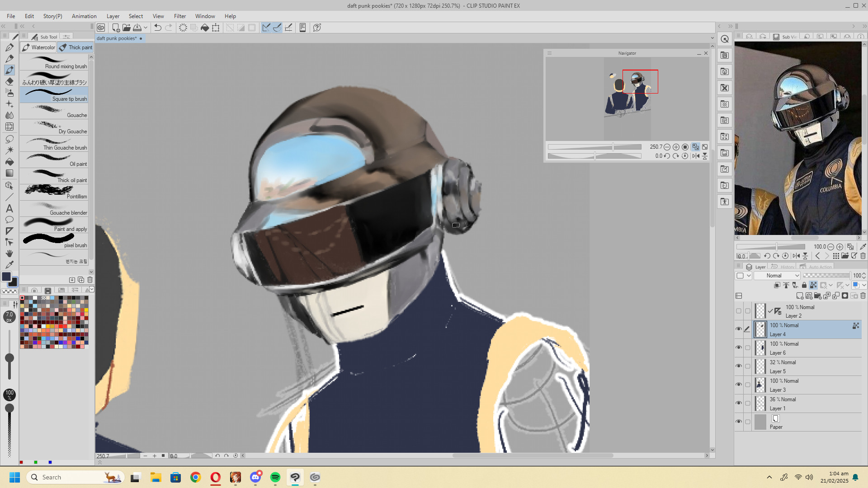The height and width of the screenshot is (488, 868).
Task: Open the Filter menu
Action: click(180, 16)
